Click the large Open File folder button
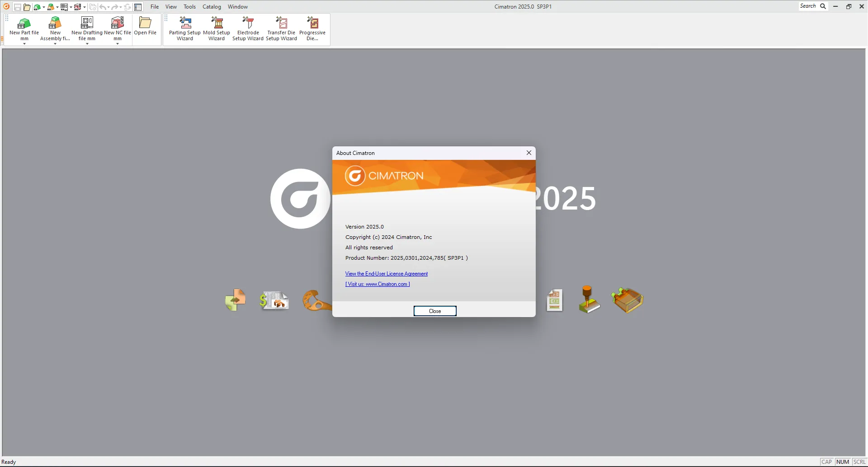868x467 pixels. click(x=145, y=26)
